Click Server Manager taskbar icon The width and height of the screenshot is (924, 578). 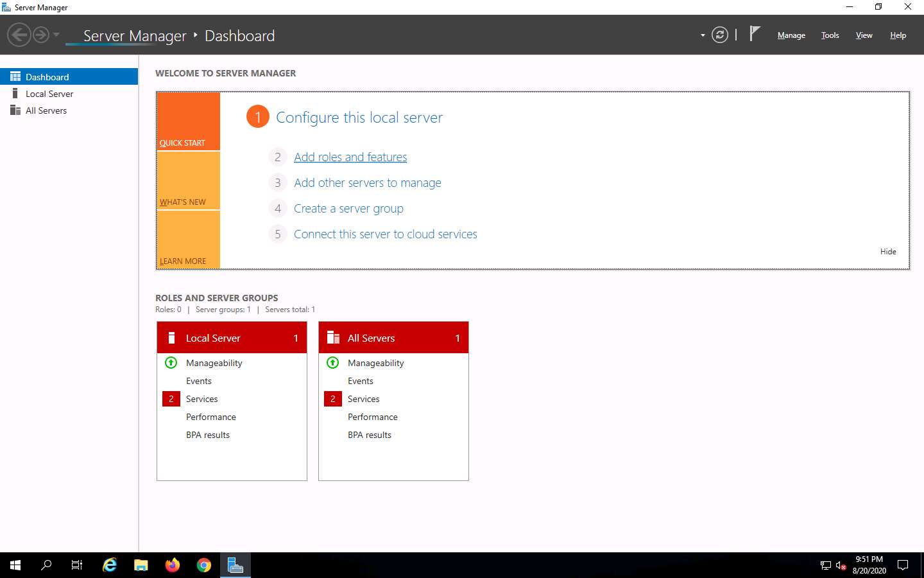[235, 565]
